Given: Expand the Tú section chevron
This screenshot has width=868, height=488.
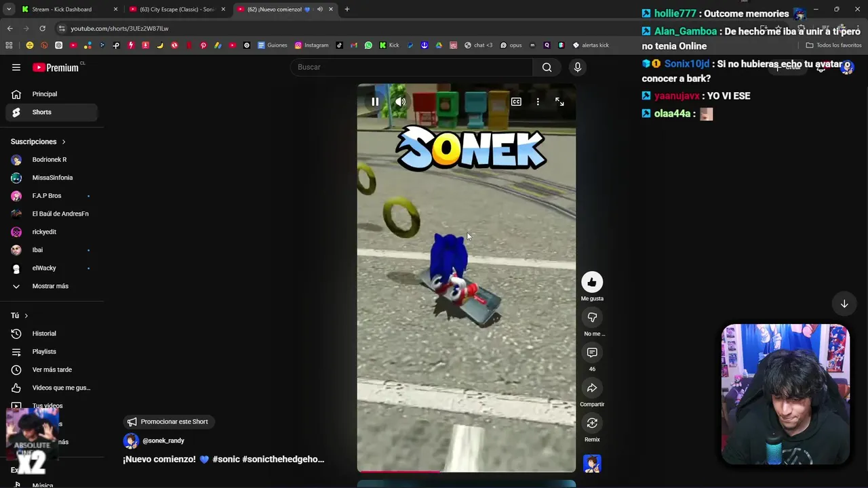Looking at the screenshot, I should pyautogui.click(x=26, y=316).
